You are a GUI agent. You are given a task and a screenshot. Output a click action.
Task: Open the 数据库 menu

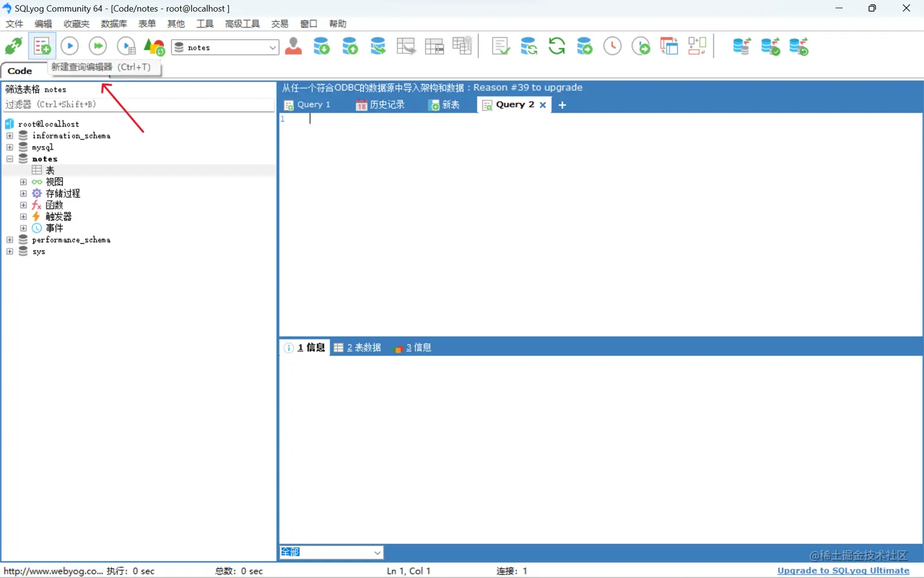tap(114, 24)
